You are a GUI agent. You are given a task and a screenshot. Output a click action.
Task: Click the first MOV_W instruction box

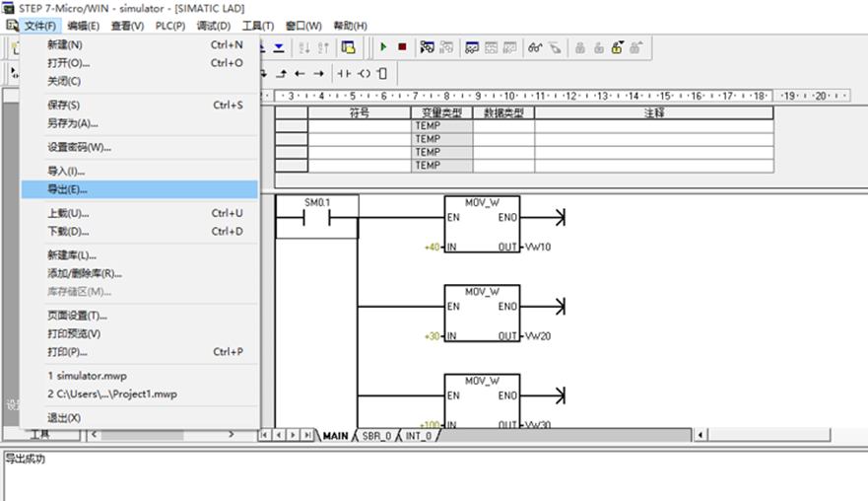pyautogui.click(x=482, y=224)
